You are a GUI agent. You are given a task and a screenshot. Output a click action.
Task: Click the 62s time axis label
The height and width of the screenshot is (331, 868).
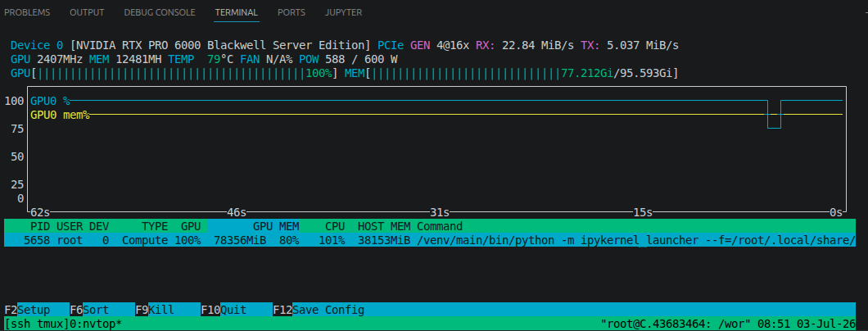click(40, 212)
